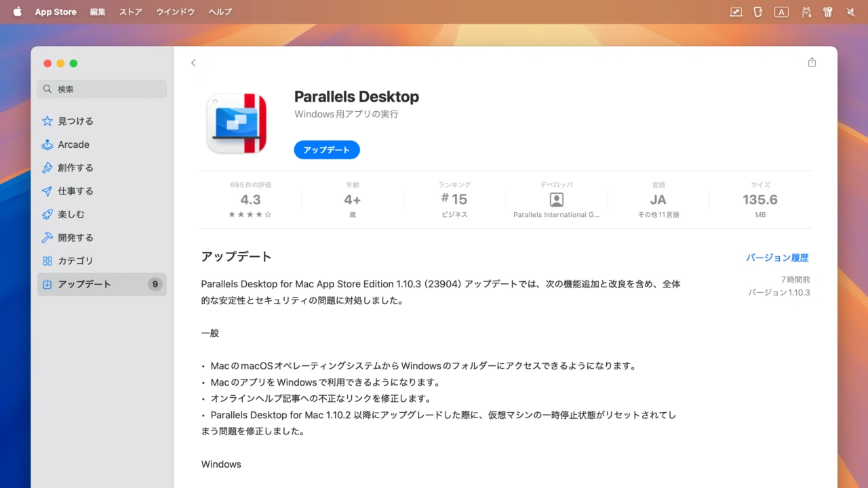
Task: Click the blue アップデート update button
Action: (x=326, y=150)
